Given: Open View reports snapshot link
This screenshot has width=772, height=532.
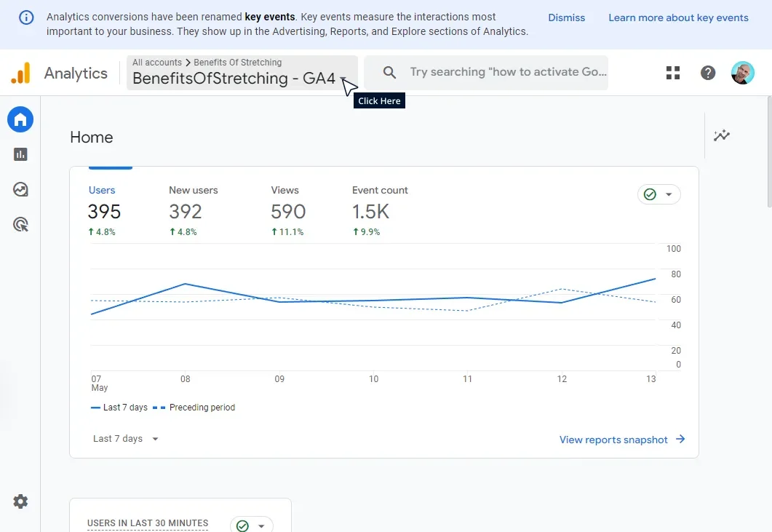Looking at the screenshot, I should coord(613,440).
